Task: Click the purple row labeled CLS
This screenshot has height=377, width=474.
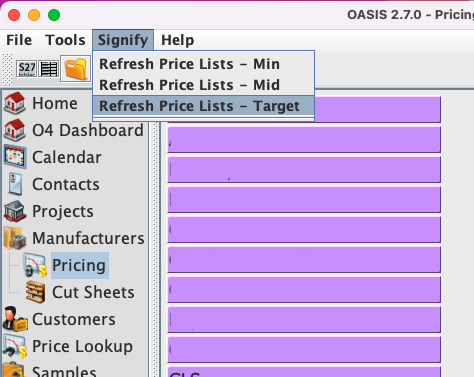Action: pos(304,372)
